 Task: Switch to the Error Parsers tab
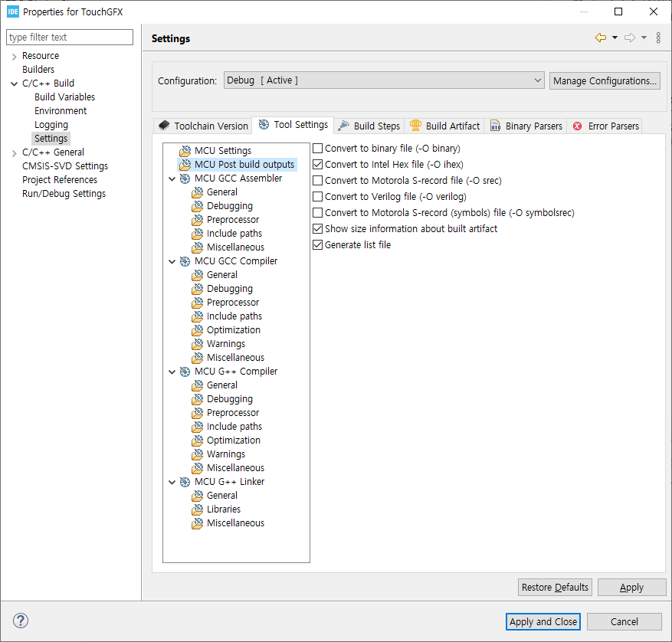click(605, 126)
